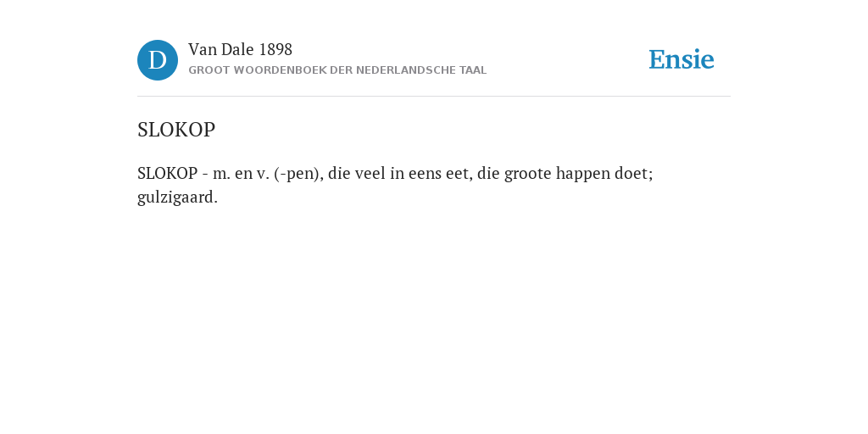Click the Van Dale 1898 title

click(x=240, y=50)
